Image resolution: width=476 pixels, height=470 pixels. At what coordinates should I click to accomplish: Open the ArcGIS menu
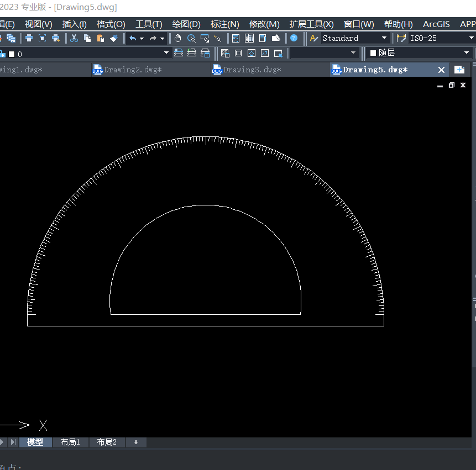pos(436,24)
